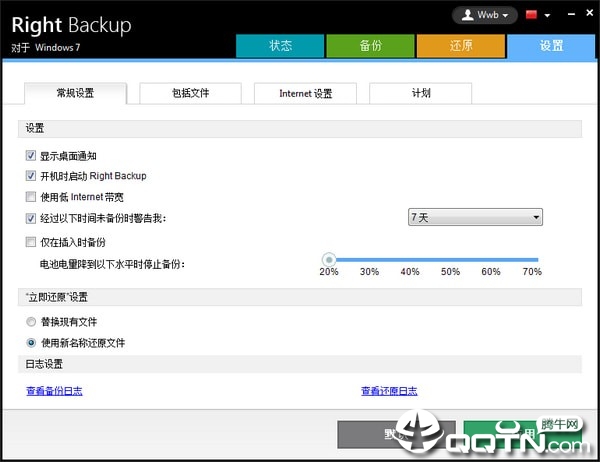Open the green 备份 backup tab
The height and width of the screenshot is (462, 600).
[x=370, y=46]
